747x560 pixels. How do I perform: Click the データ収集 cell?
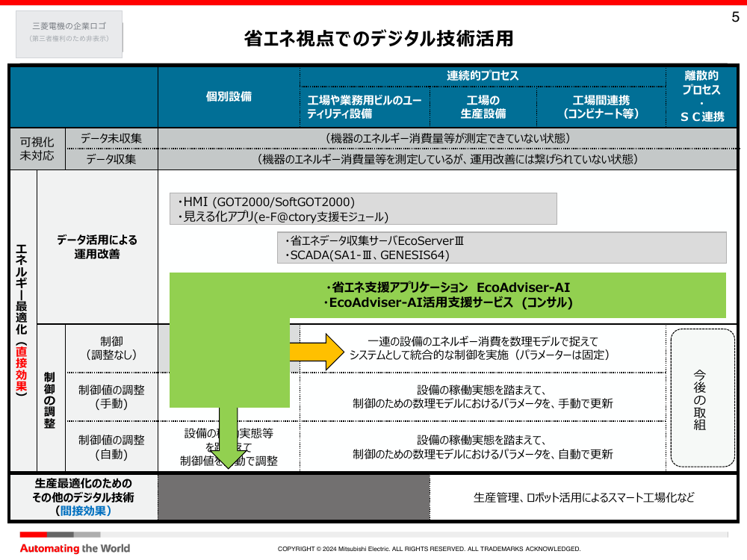click(x=111, y=159)
